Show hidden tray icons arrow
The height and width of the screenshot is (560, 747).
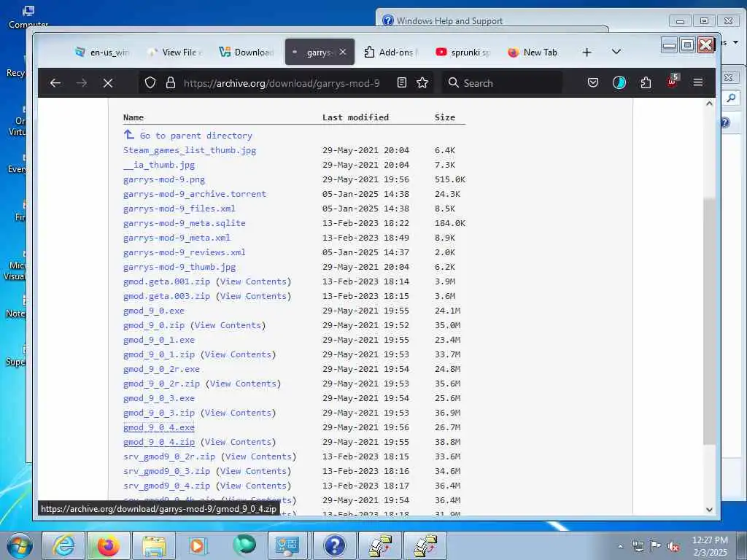620,546
